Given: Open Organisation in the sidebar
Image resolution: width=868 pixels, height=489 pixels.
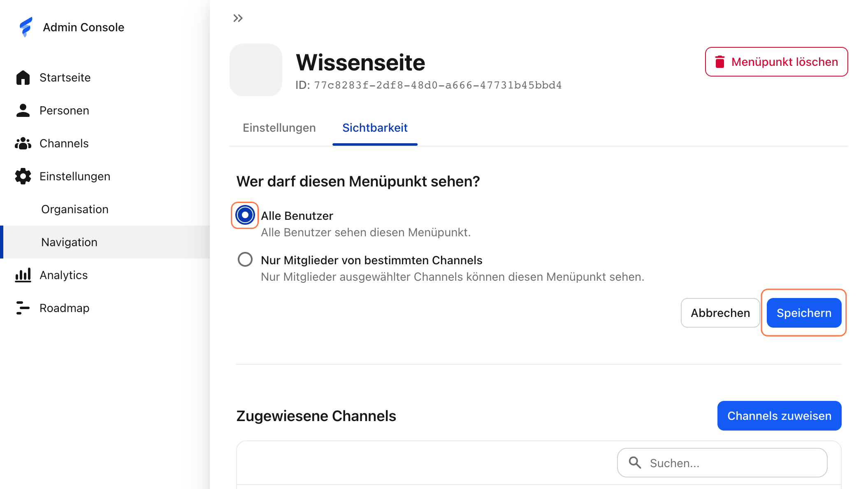Looking at the screenshot, I should point(75,209).
